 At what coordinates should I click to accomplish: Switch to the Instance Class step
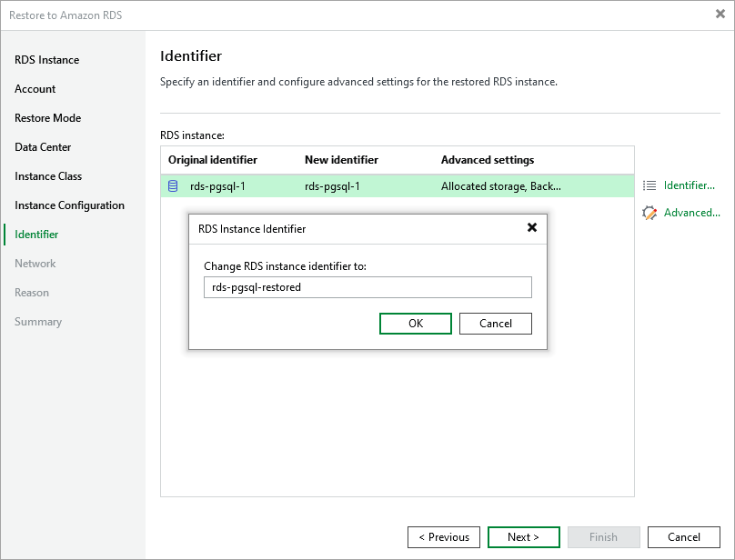pyautogui.click(x=46, y=175)
